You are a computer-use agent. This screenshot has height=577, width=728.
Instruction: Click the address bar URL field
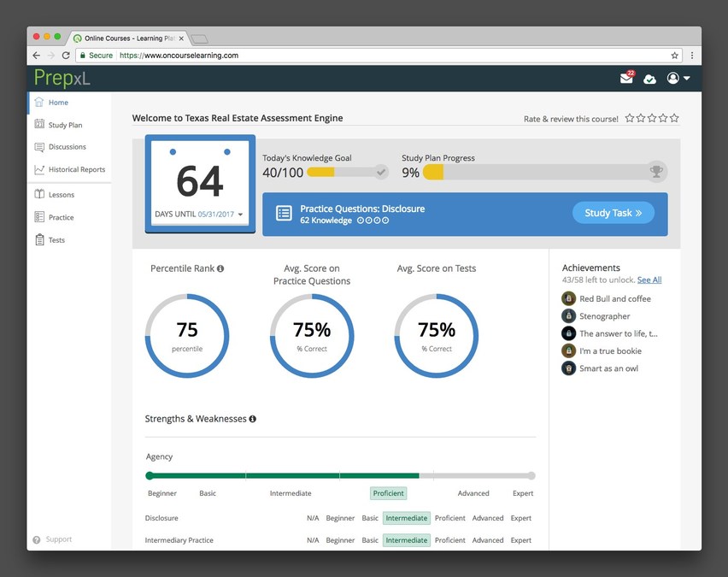(x=385, y=56)
